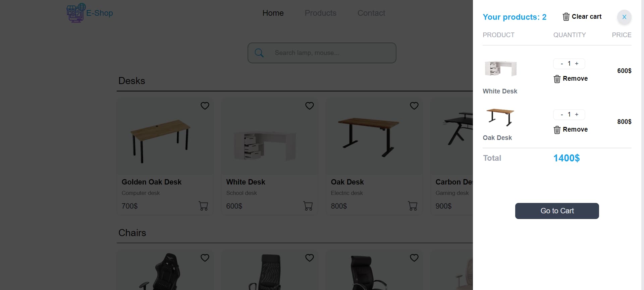The height and width of the screenshot is (290, 644).
Task: Increase White Desk quantity with plus
Action: pos(577,64)
